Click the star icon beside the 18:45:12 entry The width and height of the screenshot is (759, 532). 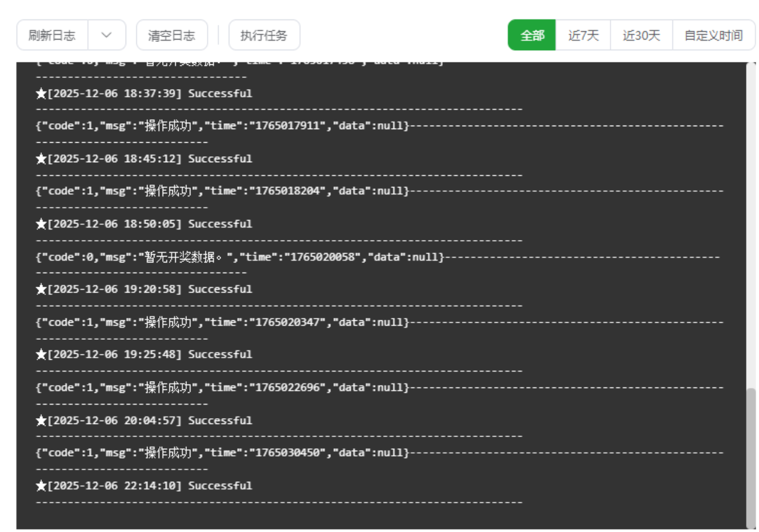tap(41, 159)
